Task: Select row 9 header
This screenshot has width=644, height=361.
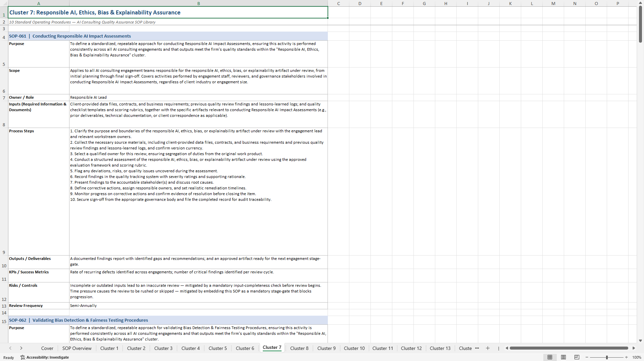Action: [x=4, y=191]
